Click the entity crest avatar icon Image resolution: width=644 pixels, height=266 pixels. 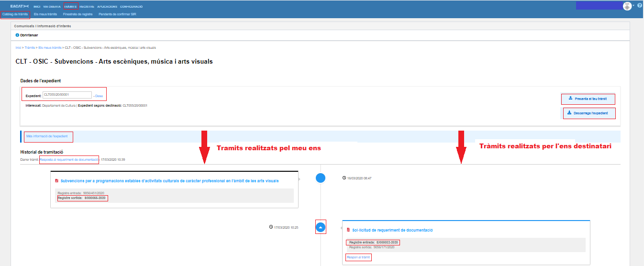627,6
